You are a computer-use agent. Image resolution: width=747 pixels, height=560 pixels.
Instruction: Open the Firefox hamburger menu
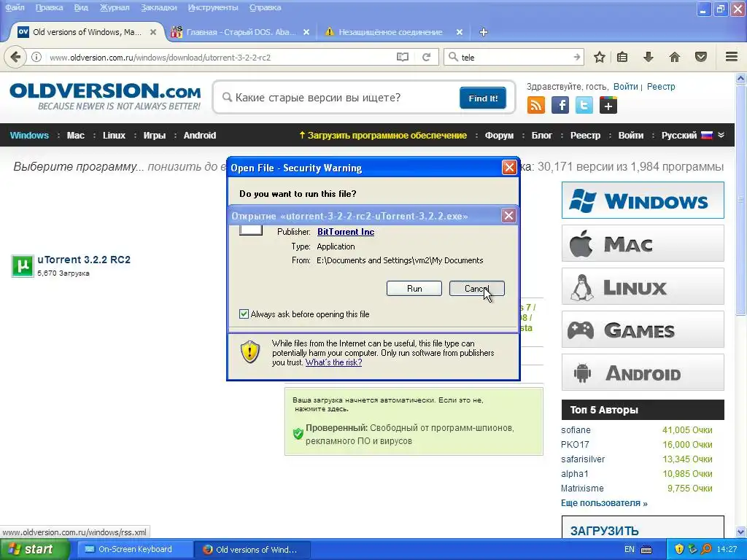tap(732, 57)
